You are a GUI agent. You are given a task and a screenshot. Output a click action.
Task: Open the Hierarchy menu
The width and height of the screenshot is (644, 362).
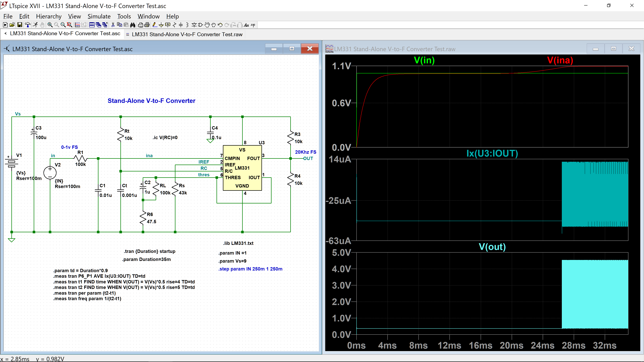[x=49, y=16]
